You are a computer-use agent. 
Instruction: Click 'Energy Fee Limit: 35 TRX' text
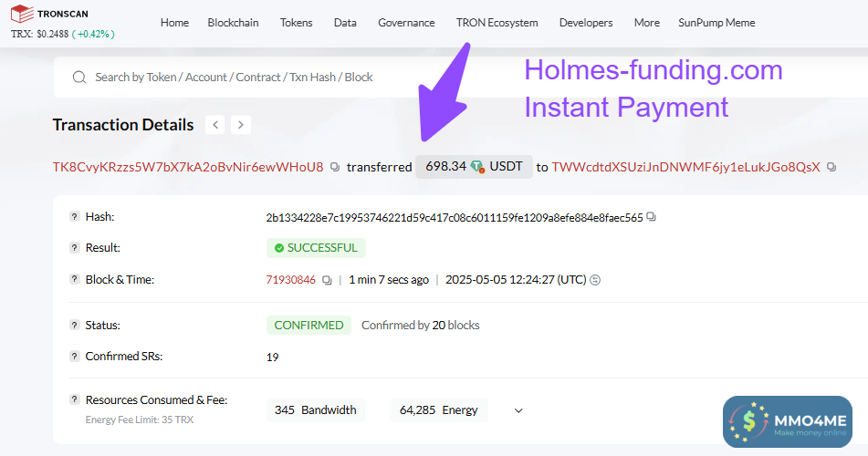(140, 420)
